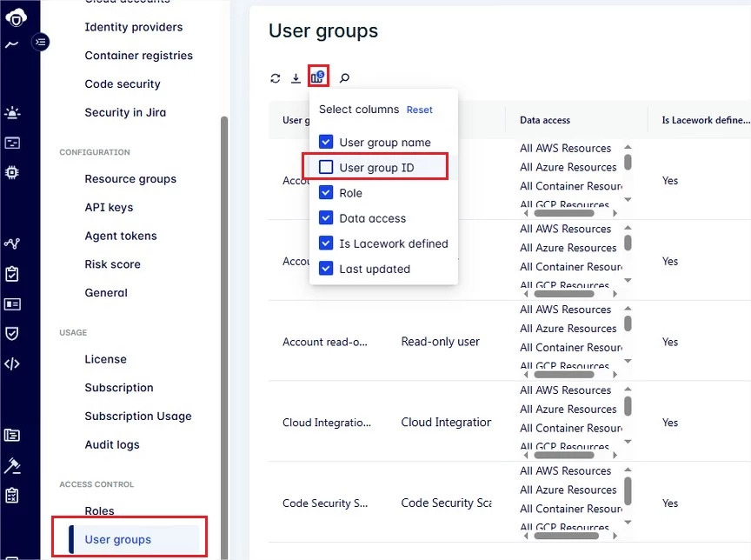Open the dashboard card icon below alerts
751x560 pixels.
(12, 143)
